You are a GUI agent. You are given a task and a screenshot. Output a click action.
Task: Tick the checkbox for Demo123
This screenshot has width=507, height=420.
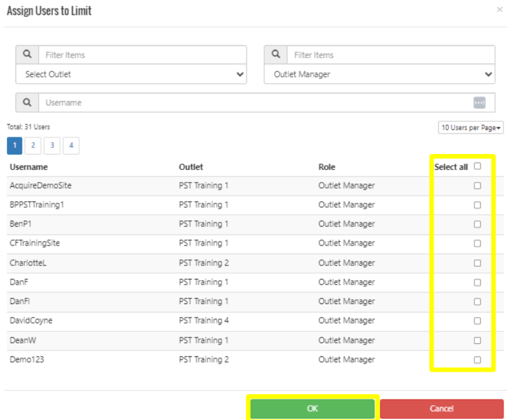(x=477, y=359)
